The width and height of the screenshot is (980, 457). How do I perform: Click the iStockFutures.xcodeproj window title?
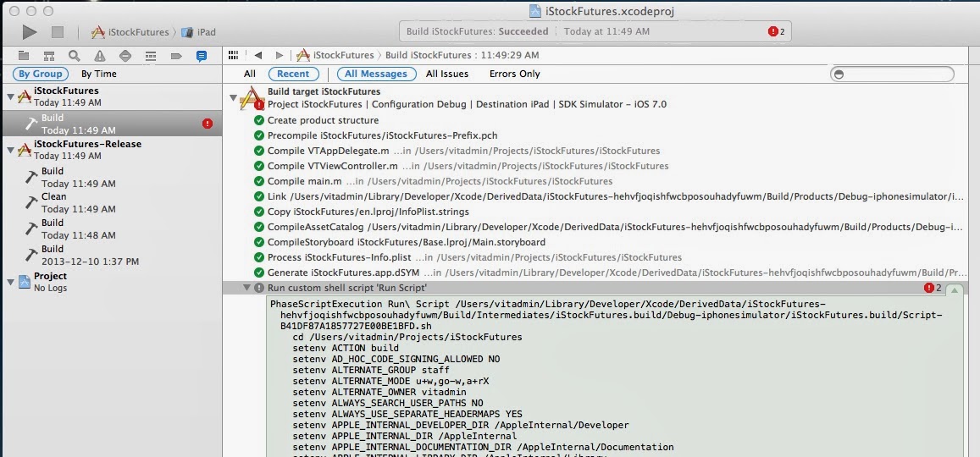pos(610,11)
